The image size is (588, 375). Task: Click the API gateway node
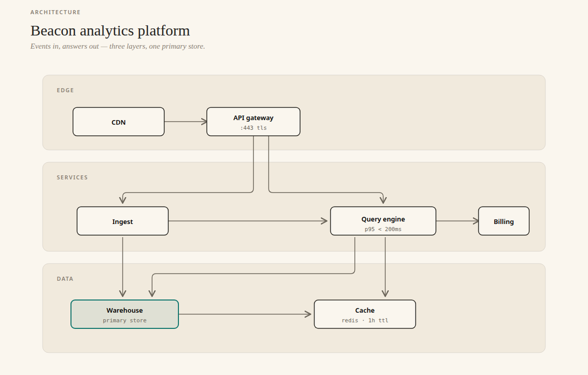coord(253,122)
